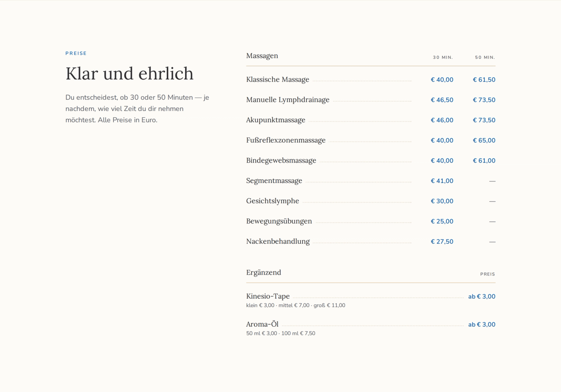Click the € 46,00 Akupunktmassage price
This screenshot has height=392, width=561.
pos(442,120)
